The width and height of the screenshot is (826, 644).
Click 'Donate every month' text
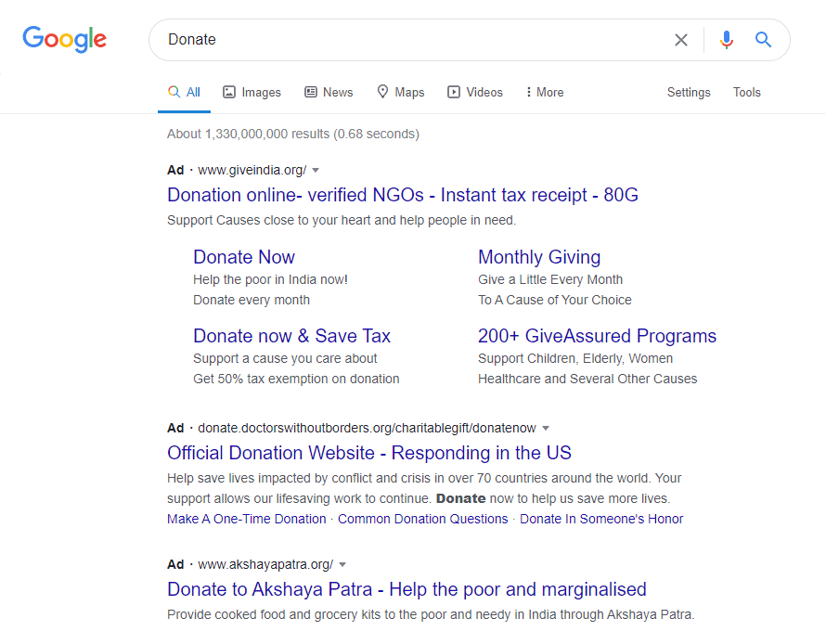(x=252, y=300)
